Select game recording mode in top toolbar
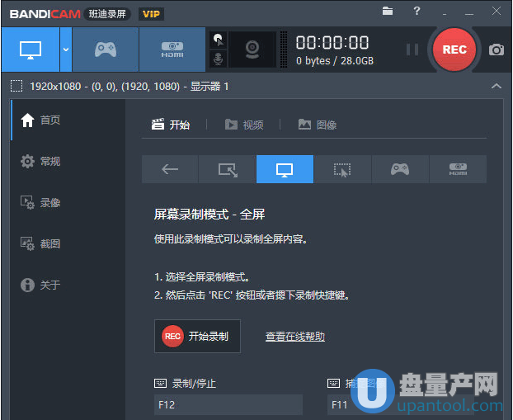This screenshot has width=513, height=420. [106, 49]
